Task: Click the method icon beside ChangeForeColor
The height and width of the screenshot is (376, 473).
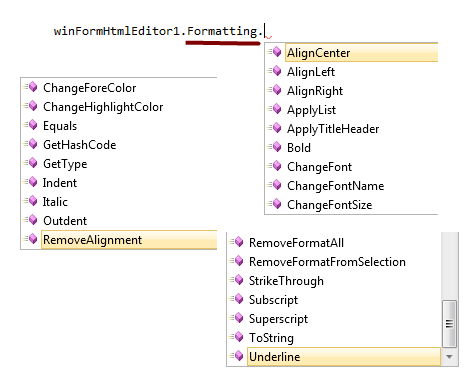Action: click(31, 87)
